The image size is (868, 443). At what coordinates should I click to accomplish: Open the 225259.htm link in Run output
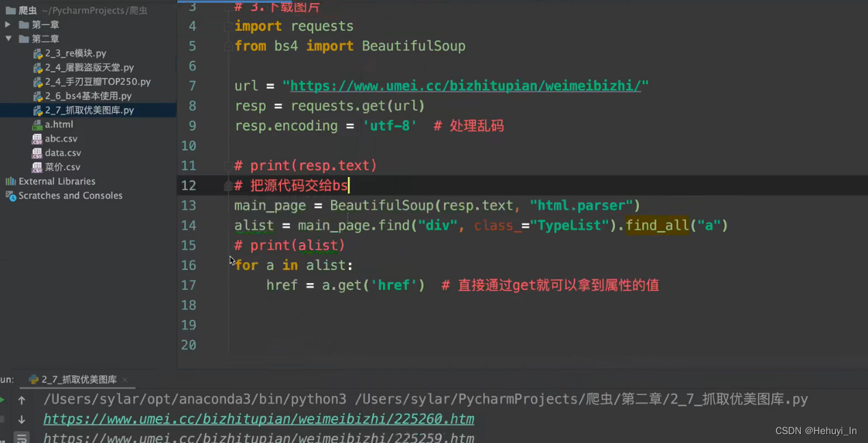[x=259, y=438]
